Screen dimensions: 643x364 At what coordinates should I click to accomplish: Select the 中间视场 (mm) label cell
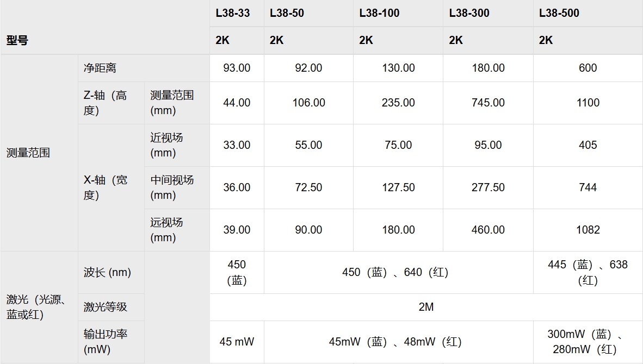(x=172, y=187)
